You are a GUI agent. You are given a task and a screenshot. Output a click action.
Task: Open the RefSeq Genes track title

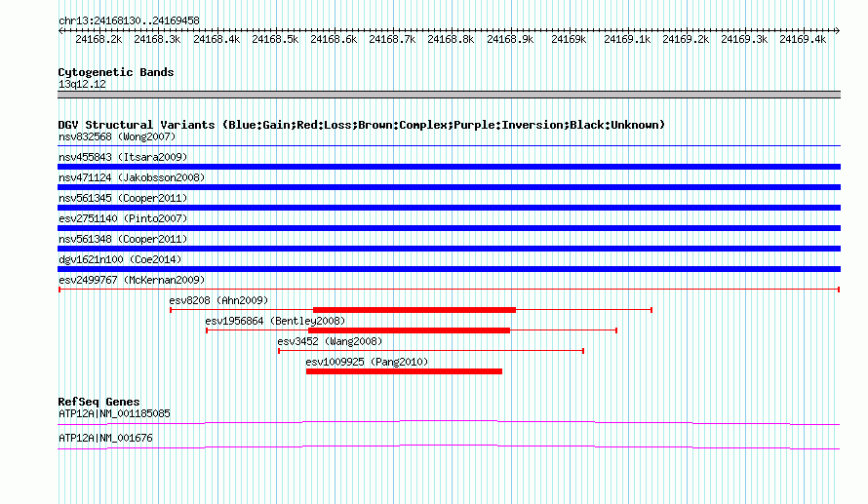pyautogui.click(x=99, y=402)
